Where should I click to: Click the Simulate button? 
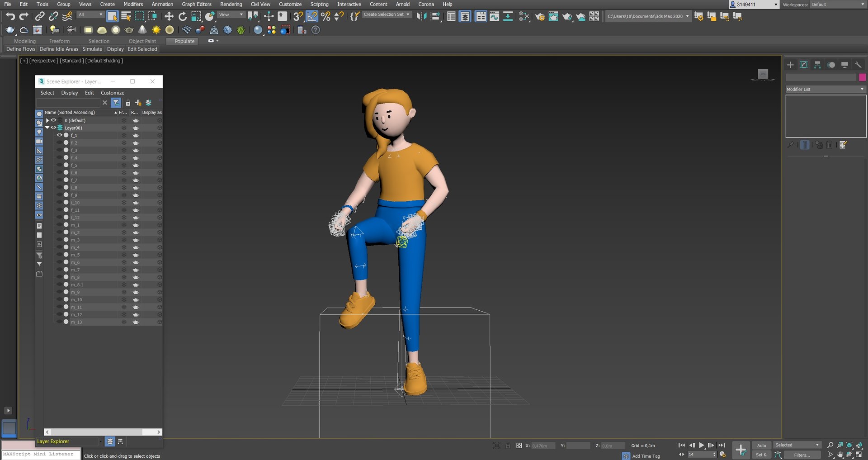click(92, 49)
